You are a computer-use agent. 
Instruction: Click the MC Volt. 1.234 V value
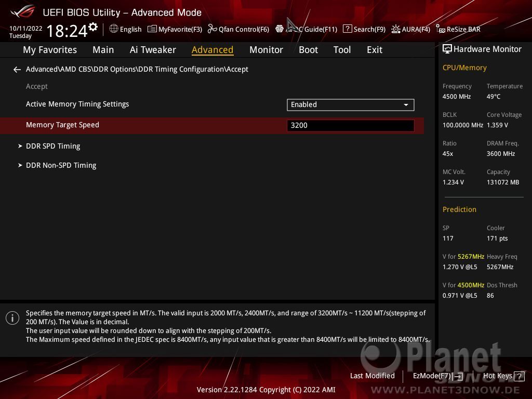point(453,182)
